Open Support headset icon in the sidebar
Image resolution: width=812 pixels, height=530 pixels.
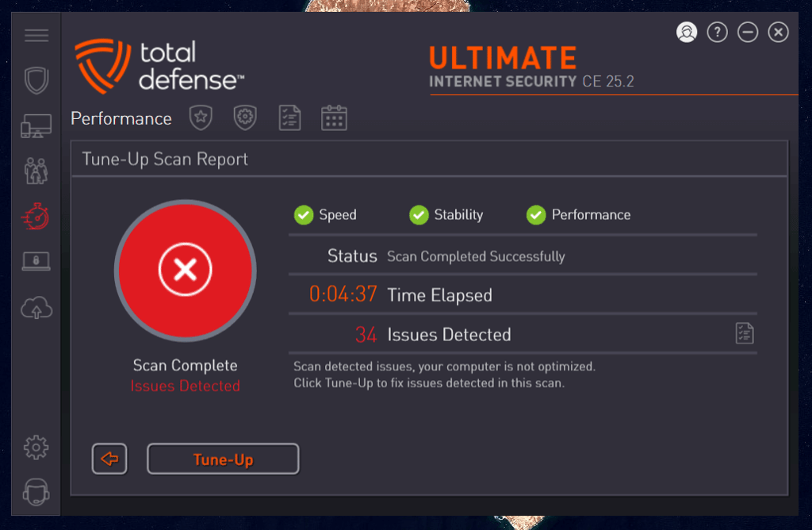36,492
